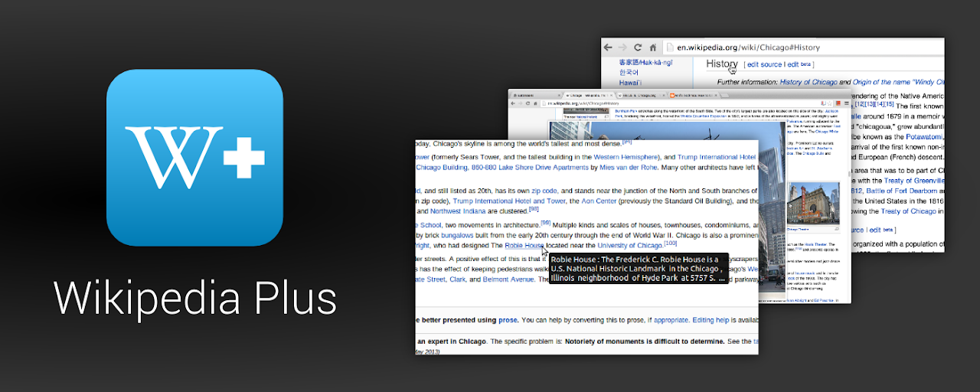Click citation reference [99]
Viewport: 980px width, 392px height.
coord(546,223)
